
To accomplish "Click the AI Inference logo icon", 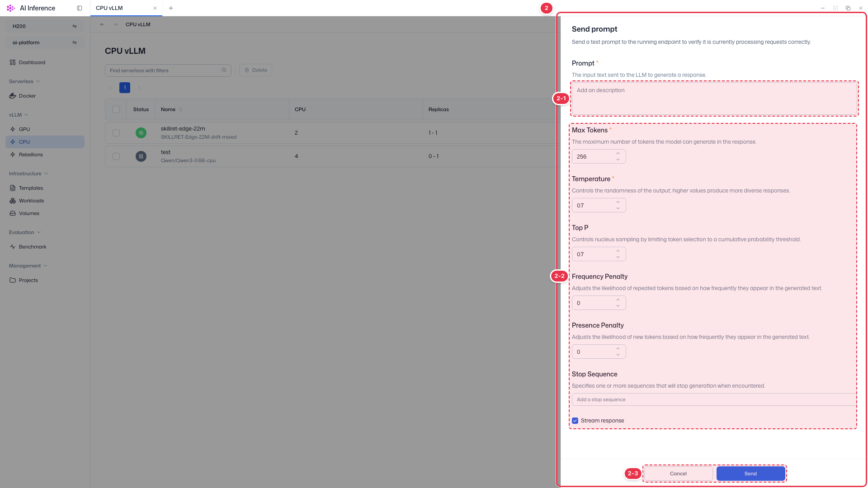I will 11,8.
